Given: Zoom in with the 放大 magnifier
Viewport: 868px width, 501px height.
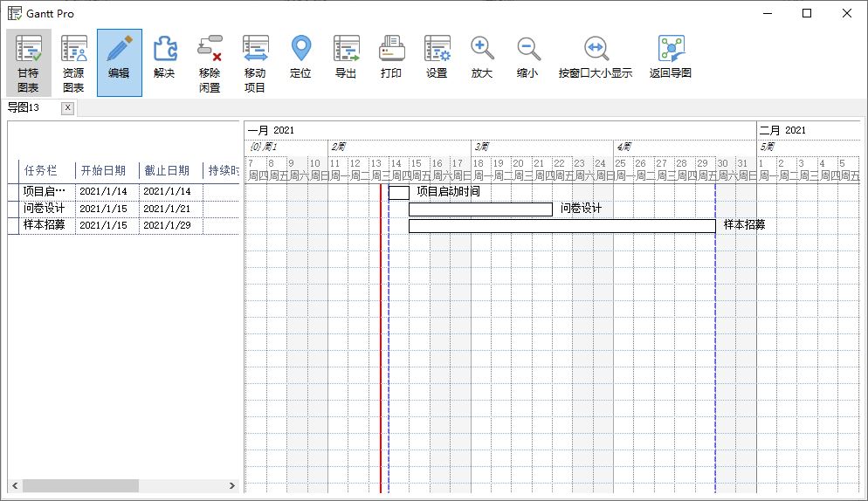Looking at the screenshot, I should point(482,57).
